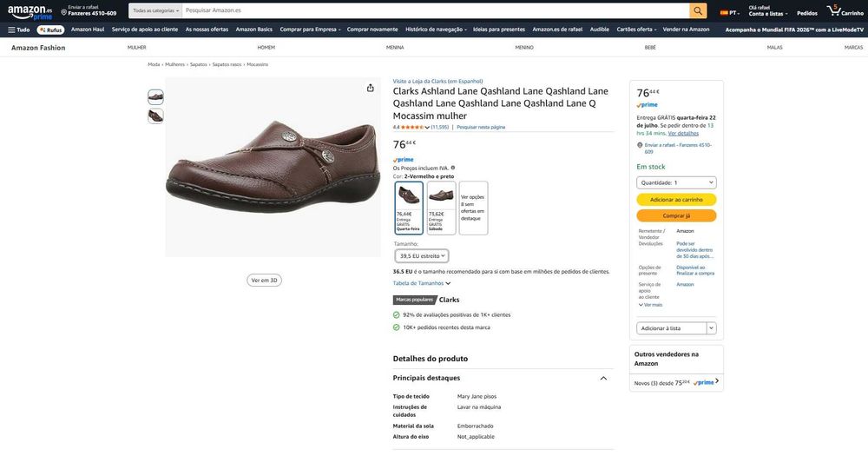
Task: Click the Amazon.es Prime logo
Action: tap(30, 12)
